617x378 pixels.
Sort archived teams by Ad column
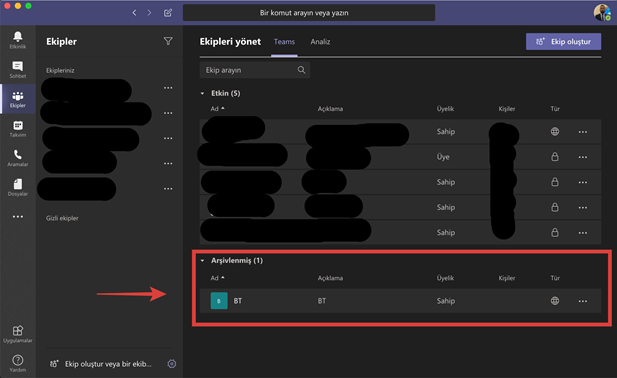[217, 278]
